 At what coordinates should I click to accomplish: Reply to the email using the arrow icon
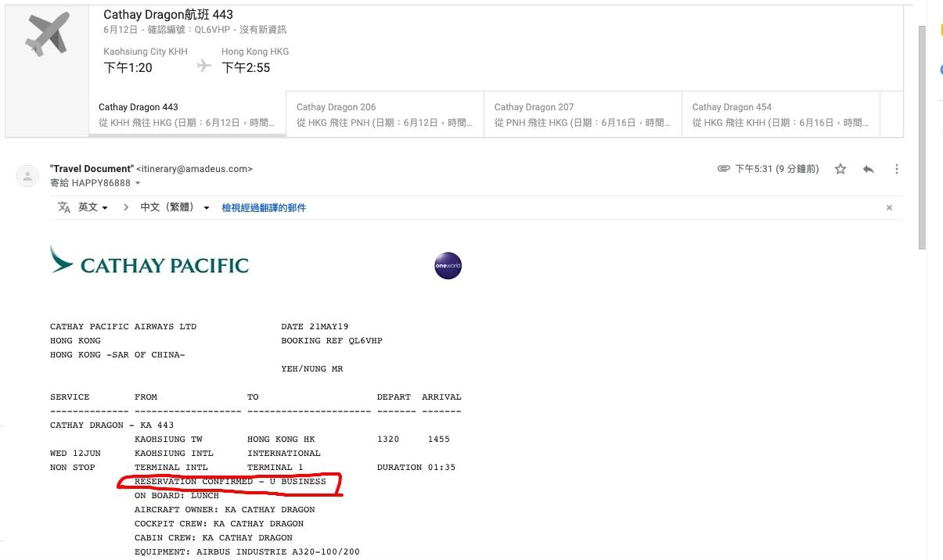click(x=868, y=169)
